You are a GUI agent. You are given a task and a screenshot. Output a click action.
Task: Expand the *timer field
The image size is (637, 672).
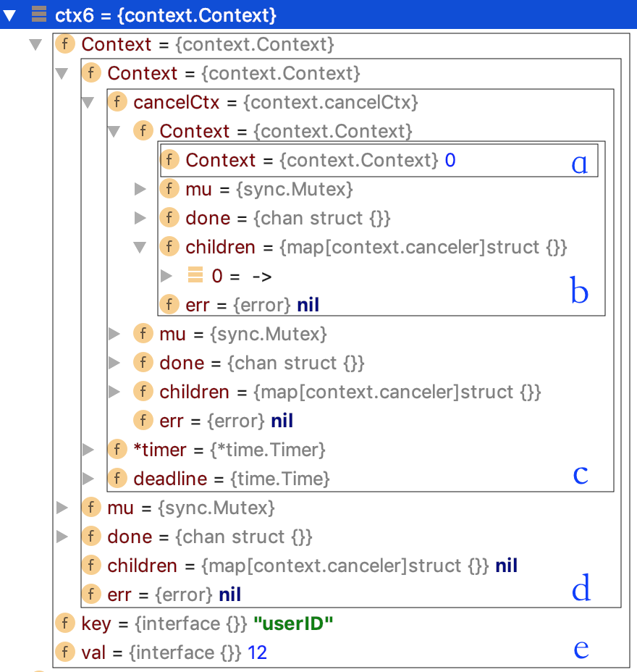tap(88, 450)
